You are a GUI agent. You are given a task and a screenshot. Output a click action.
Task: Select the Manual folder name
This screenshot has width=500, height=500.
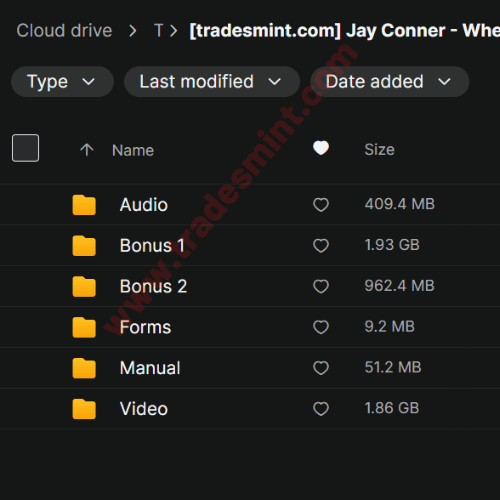[x=150, y=368]
